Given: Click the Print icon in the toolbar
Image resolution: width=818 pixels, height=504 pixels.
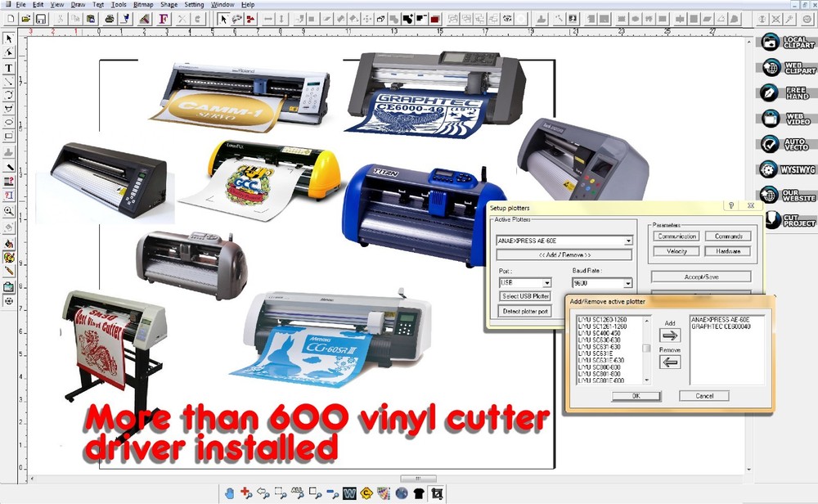Looking at the screenshot, I should tap(110, 20).
